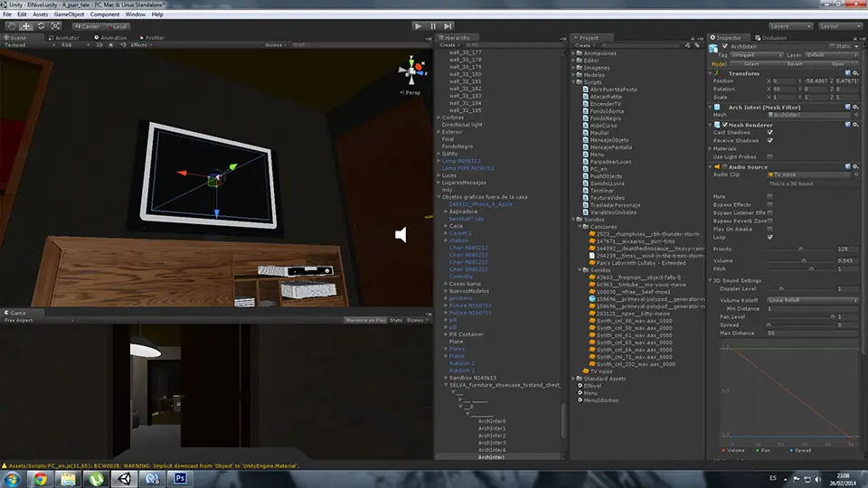Click Audio Clip object picker circle

tap(856, 174)
